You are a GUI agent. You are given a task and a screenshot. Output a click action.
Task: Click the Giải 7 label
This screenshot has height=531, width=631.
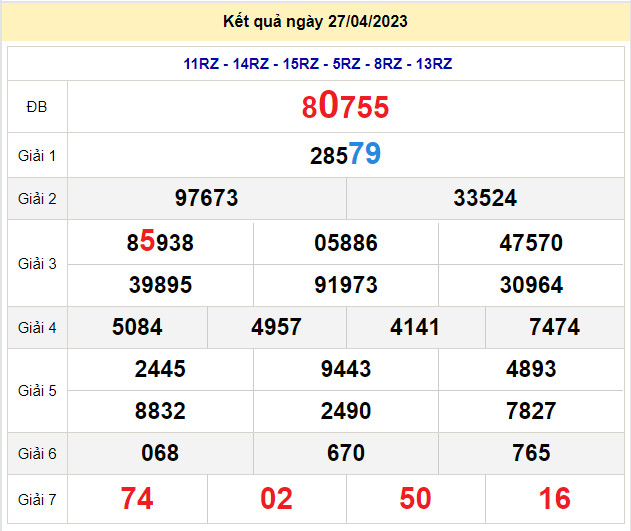coord(37,500)
